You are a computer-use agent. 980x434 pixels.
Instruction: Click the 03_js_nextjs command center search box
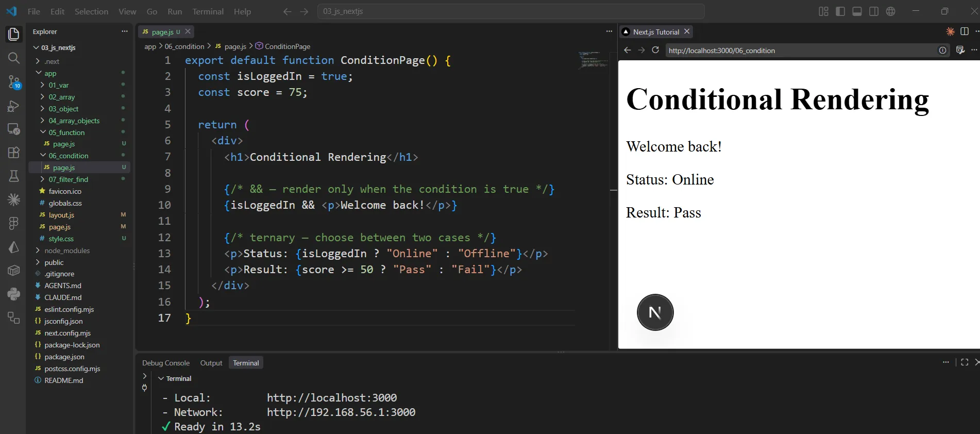(x=511, y=11)
